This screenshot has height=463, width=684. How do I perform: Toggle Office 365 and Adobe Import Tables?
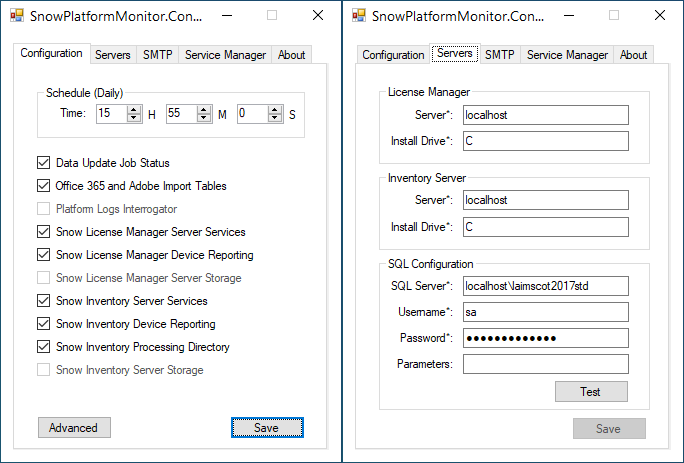(44, 186)
